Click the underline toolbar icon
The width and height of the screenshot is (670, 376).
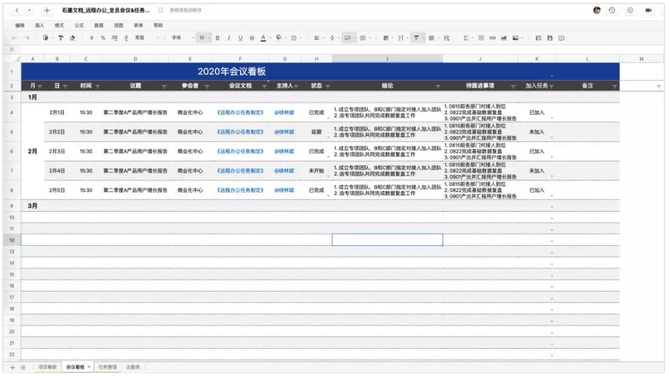(240, 38)
